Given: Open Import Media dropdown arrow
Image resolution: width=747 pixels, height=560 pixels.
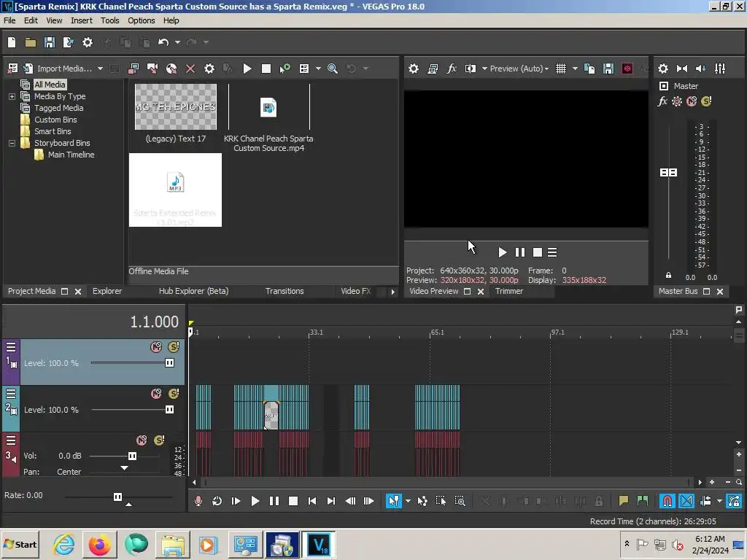Looking at the screenshot, I should [100, 69].
